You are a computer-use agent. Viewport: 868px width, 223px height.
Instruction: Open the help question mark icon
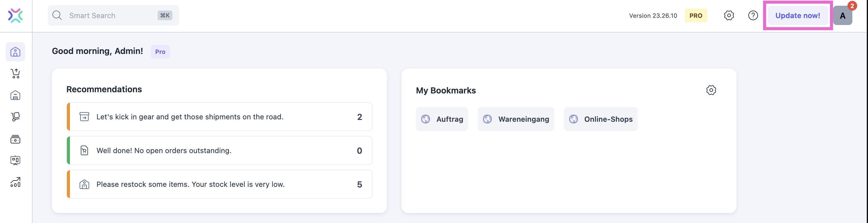pos(753,15)
